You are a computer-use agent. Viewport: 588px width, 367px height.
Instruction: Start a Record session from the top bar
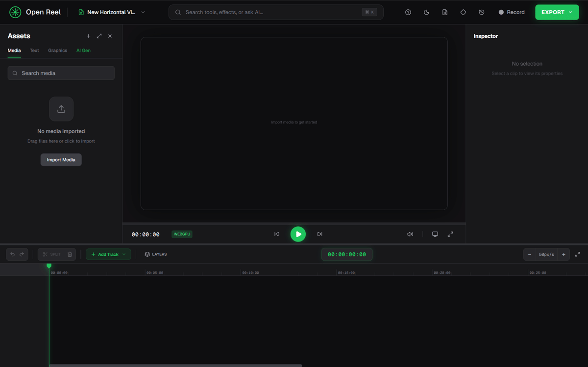click(512, 12)
